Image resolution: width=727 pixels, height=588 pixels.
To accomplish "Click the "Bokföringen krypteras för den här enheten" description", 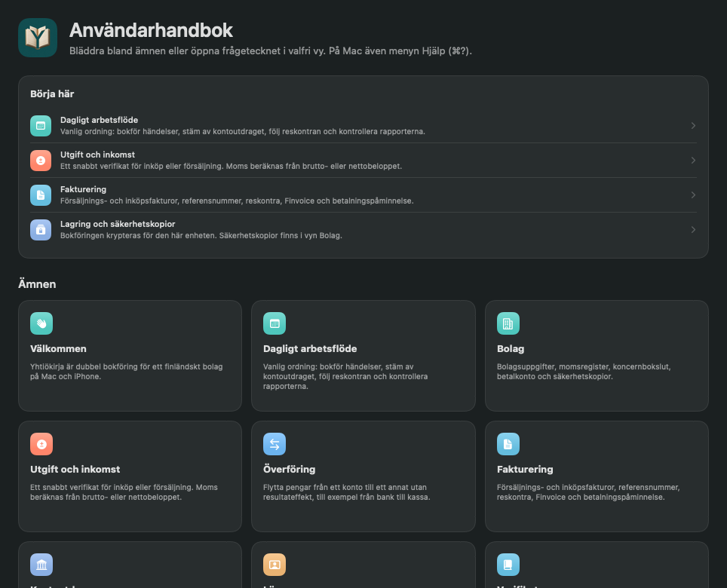I will point(201,236).
